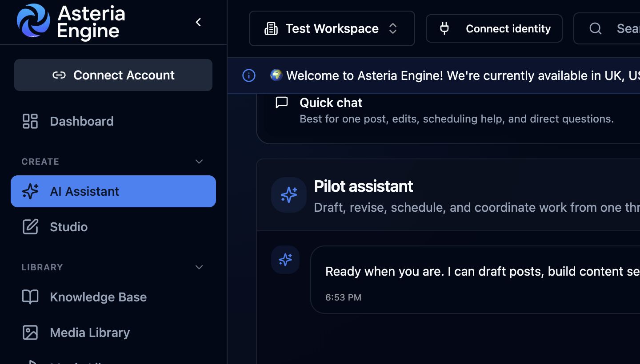Click the workspace building icon
640x364 pixels.
tap(271, 29)
